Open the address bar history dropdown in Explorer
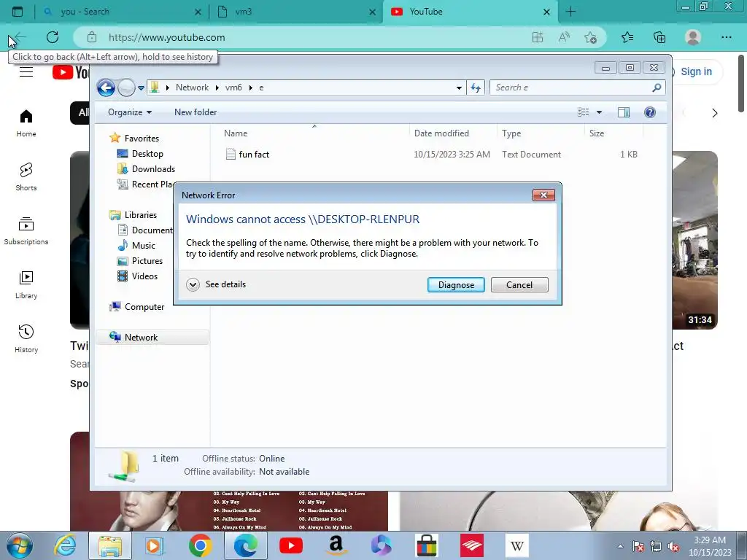Screen dimensions: 747x560 point(459,87)
